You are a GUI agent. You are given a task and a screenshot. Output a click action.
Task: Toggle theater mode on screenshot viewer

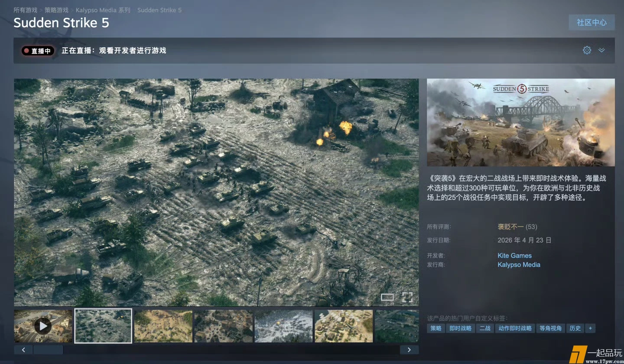click(387, 297)
